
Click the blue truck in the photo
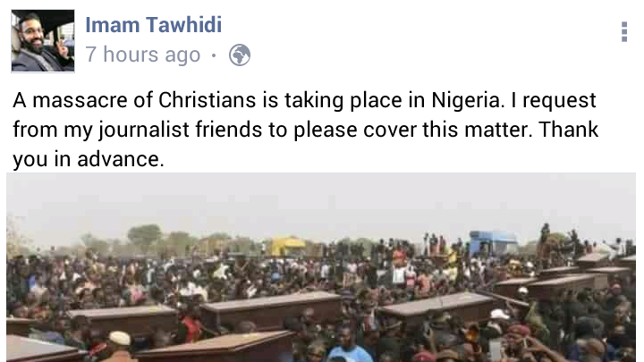[493, 242]
